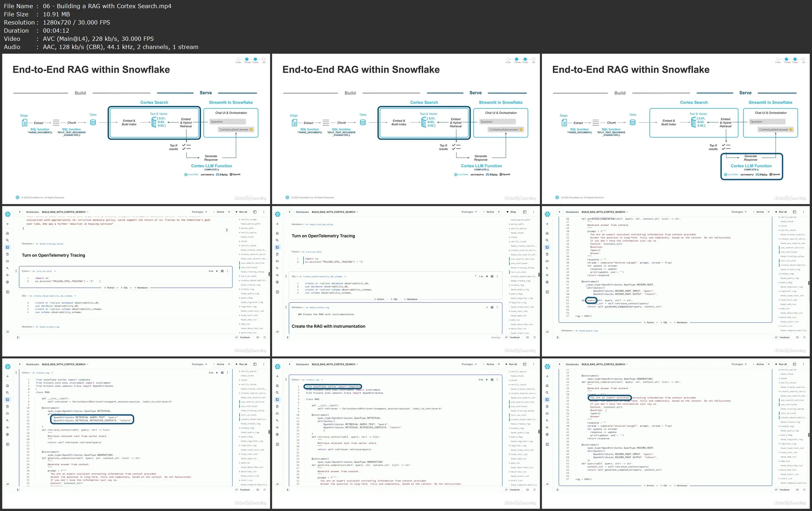
Task: Click the Admin shield icon in the Stop-button frame
Action: click(277, 282)
